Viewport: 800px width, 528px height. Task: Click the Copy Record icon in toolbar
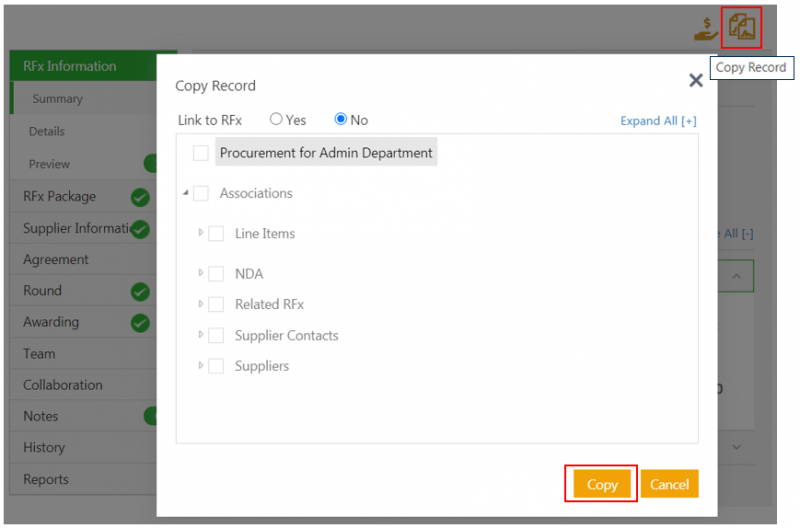742,28
